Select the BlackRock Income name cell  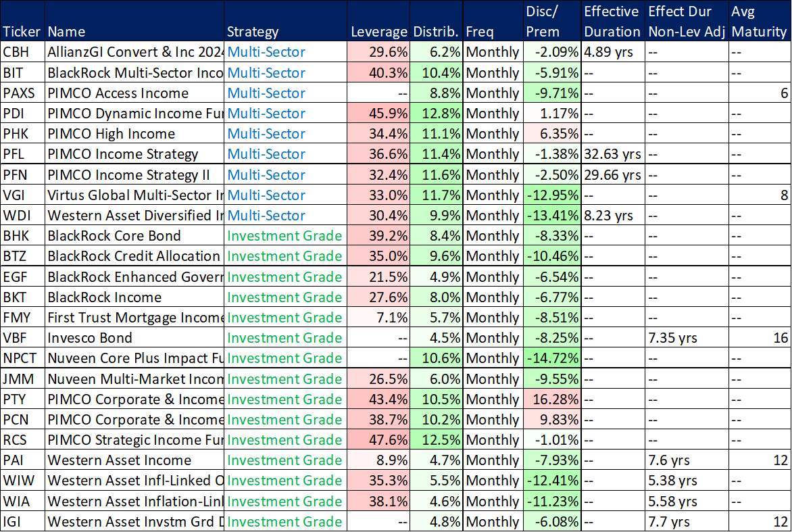(134, 297)
